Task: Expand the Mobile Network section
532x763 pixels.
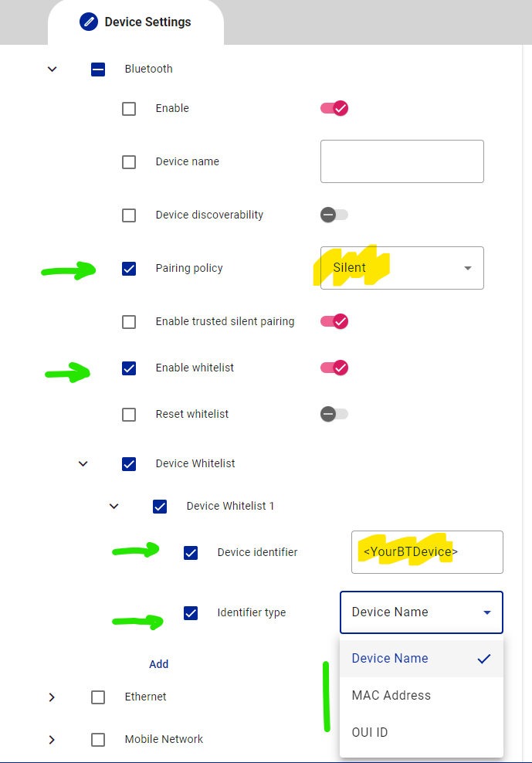Action: point(52,740)
